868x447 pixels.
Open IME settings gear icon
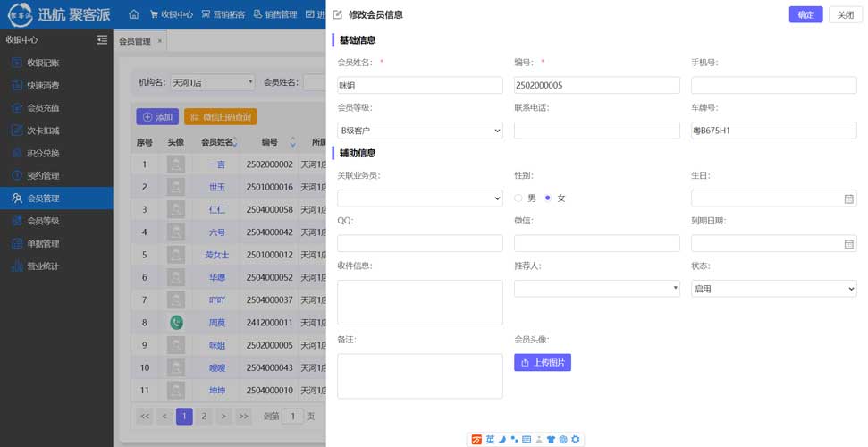(576, 440)
